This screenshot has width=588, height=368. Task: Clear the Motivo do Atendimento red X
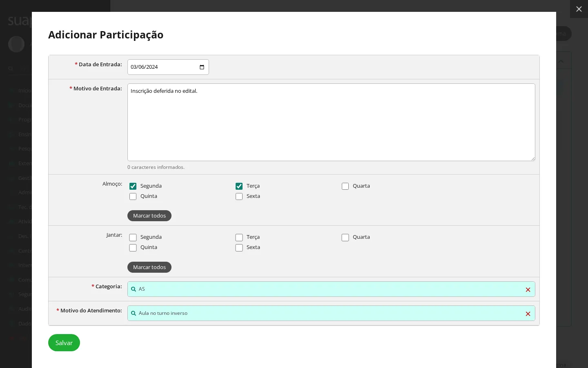coord(528,314)
